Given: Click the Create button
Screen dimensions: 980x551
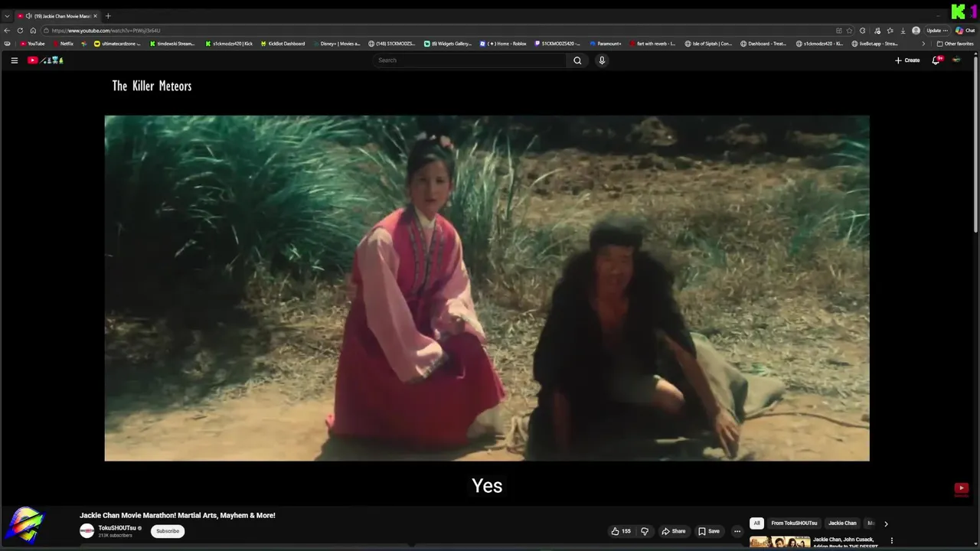Looking at the screenshot, I should point(907,60).
